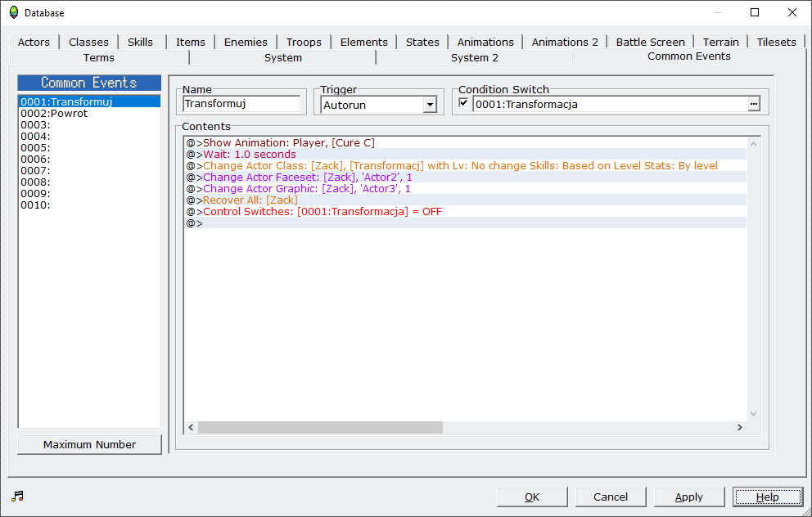The image size is (812, 517).
Task: Select the Common Events tab
Action: tap(688, 56)
